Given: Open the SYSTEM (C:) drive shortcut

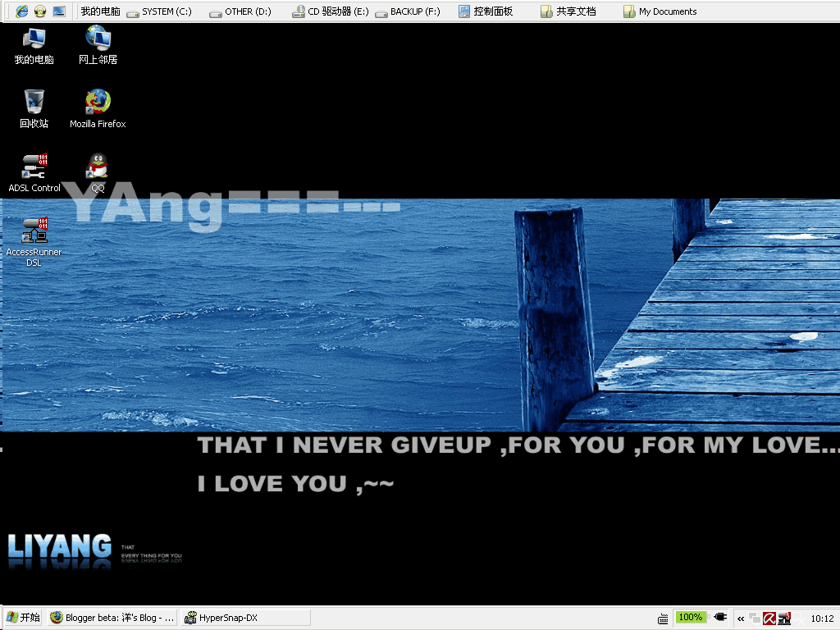Looking at the screenshot, I should coord(159,11).
